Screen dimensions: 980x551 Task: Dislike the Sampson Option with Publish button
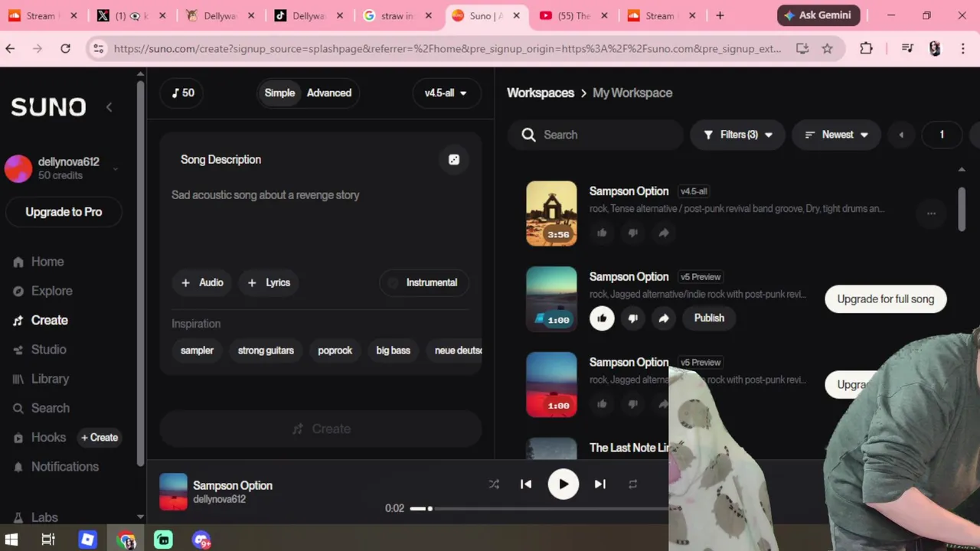click(x=632, y=318)
